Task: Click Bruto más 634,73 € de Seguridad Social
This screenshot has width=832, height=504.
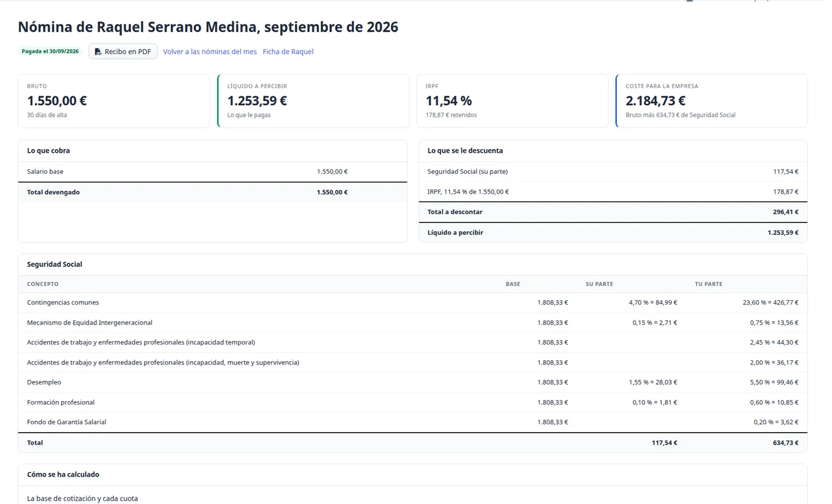Action: click(x=680, y=115)
